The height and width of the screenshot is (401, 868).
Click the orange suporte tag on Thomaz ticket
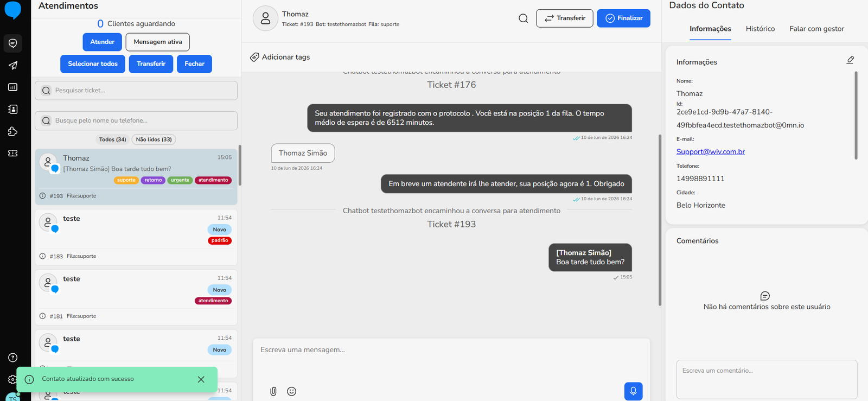(126, 180)
